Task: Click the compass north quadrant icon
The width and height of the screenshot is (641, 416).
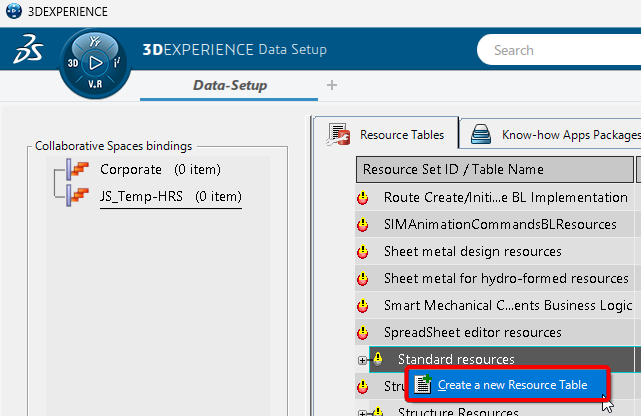Action: click(x=95, y=41)
